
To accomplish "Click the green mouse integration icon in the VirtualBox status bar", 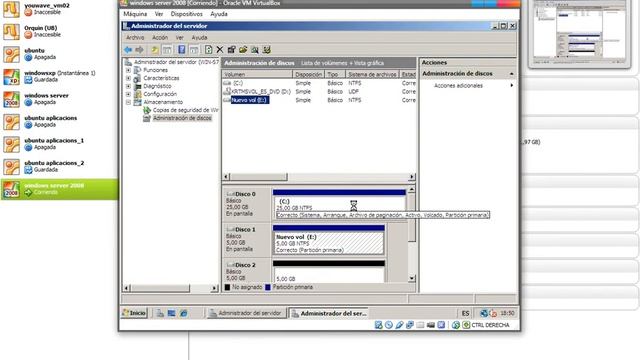I will 456,325.
